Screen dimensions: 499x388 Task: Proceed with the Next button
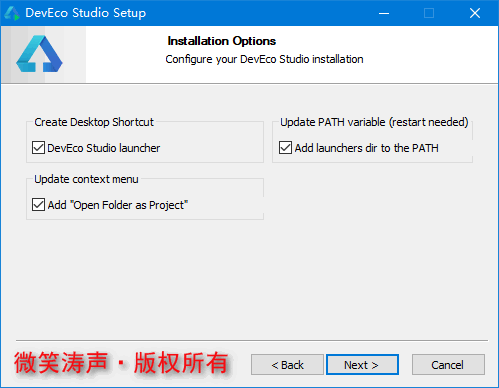coord(362,365)
